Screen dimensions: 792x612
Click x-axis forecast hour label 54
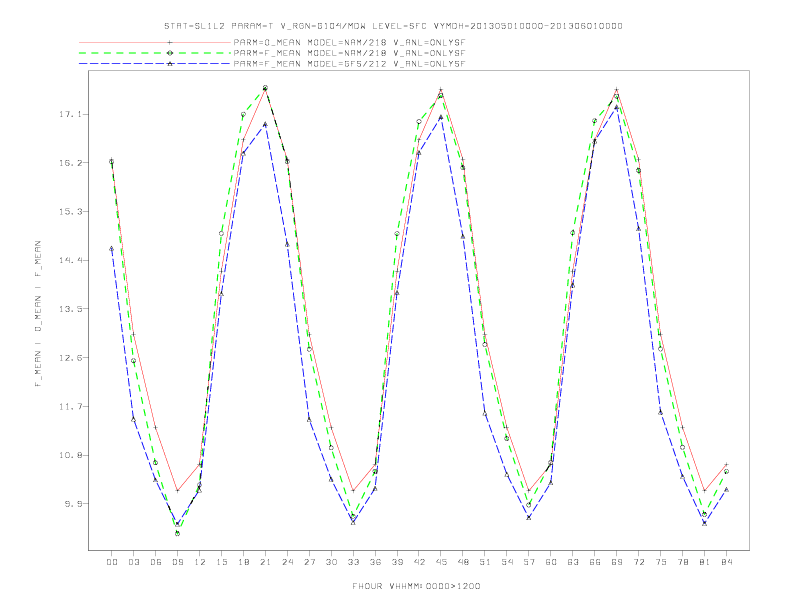tap(507, 562)
